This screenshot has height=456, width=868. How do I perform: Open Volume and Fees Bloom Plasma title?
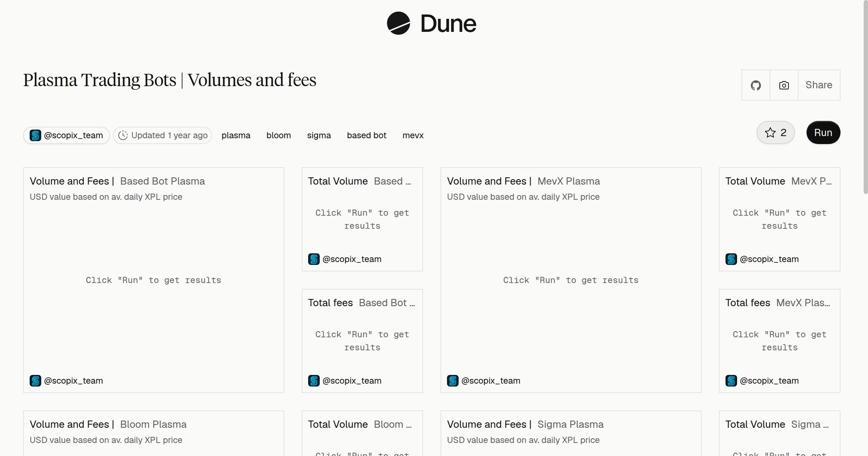click(x=108, y=424)
